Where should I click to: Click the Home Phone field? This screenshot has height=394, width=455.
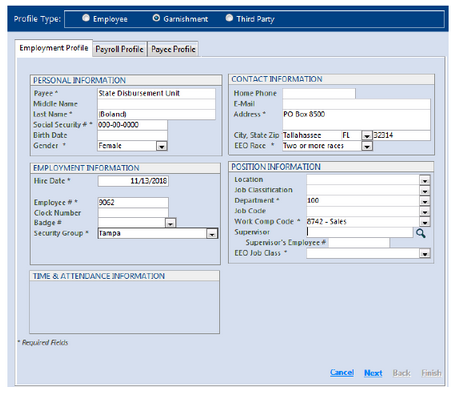point(319,93)
